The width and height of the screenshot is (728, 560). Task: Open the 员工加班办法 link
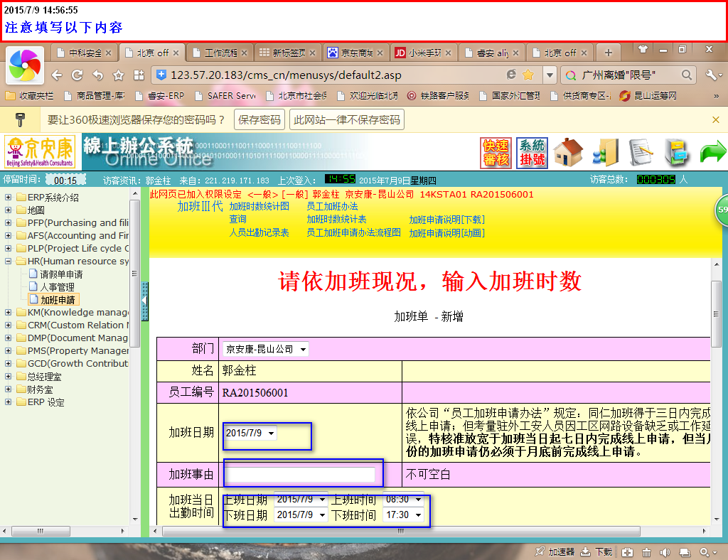(332, 207)
